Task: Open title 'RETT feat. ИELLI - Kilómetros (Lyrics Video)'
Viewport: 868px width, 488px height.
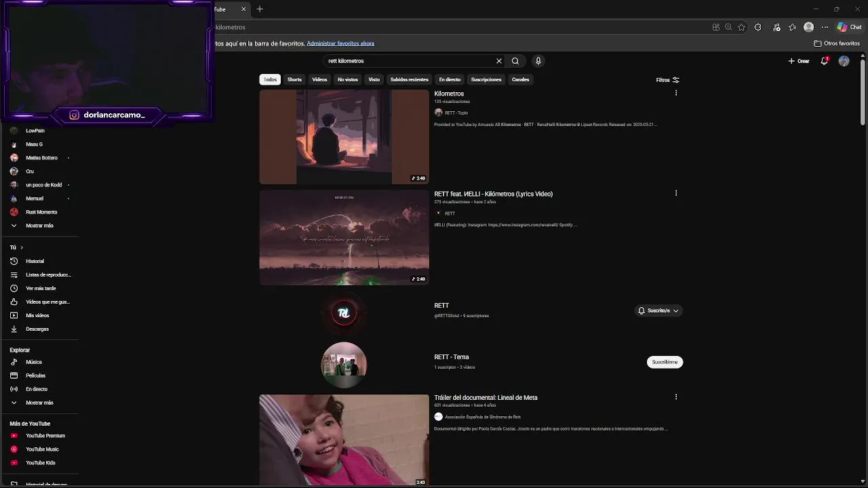Action: [x=493, y=194]
